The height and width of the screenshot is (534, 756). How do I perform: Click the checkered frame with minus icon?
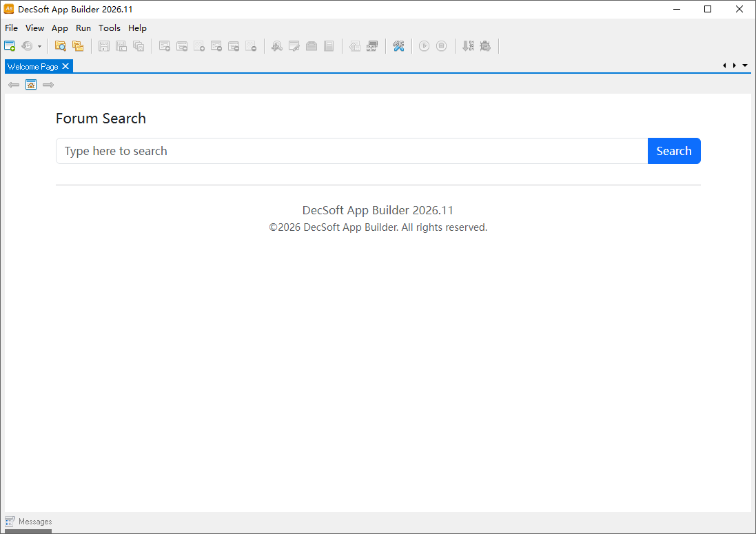[x=251, y=45]
